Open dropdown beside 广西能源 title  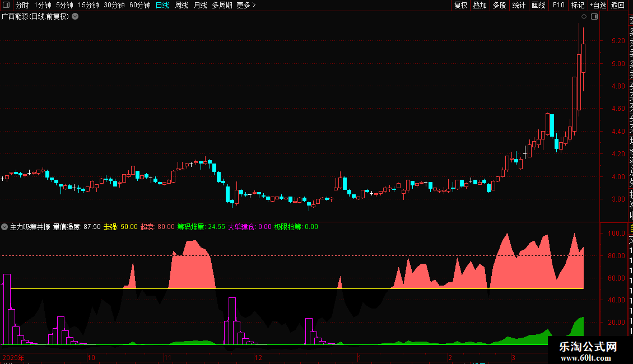click(x=75, y=17)
